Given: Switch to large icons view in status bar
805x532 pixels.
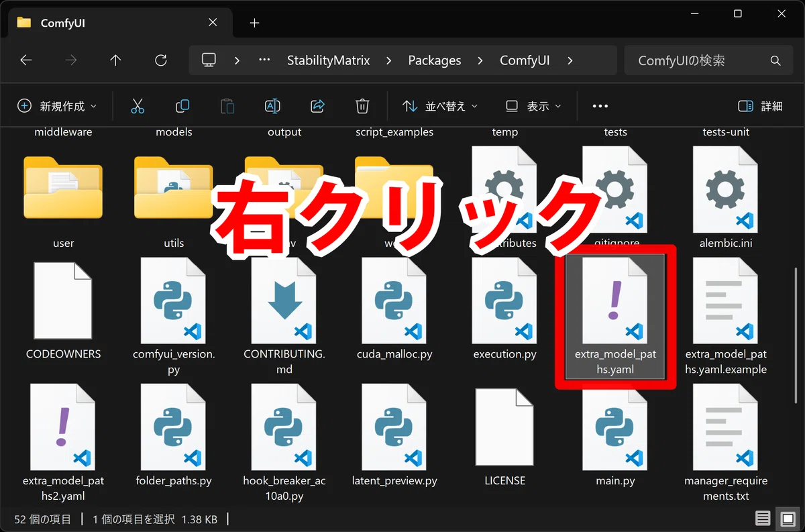Looking at the screenshot, I should (x=788, y=519).
